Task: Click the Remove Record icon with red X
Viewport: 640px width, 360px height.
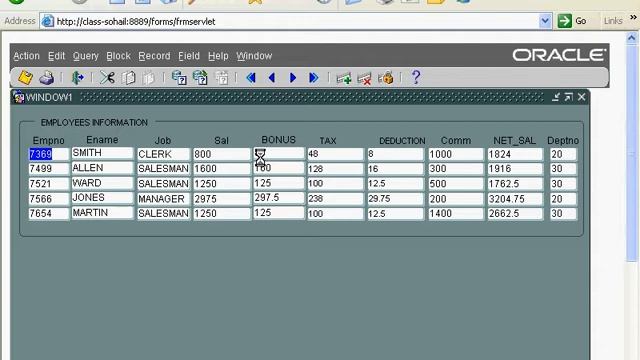Action: 364,78
